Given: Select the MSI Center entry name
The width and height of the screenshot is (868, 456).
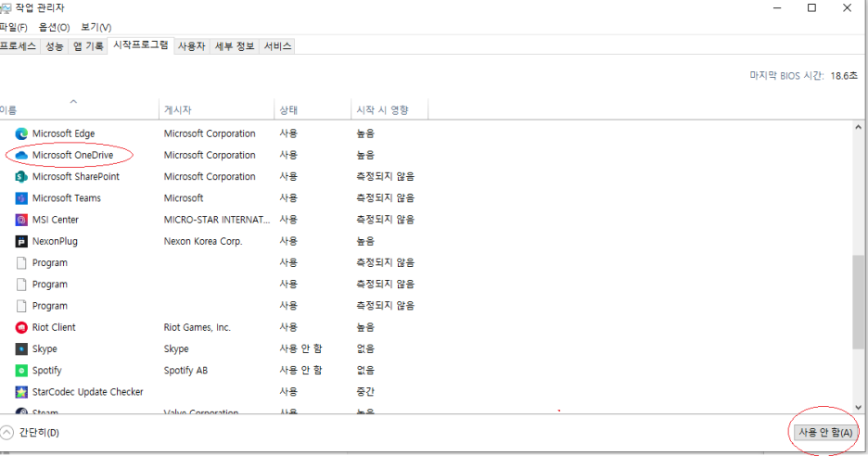Looking at the screenshot, I should 56,220.
